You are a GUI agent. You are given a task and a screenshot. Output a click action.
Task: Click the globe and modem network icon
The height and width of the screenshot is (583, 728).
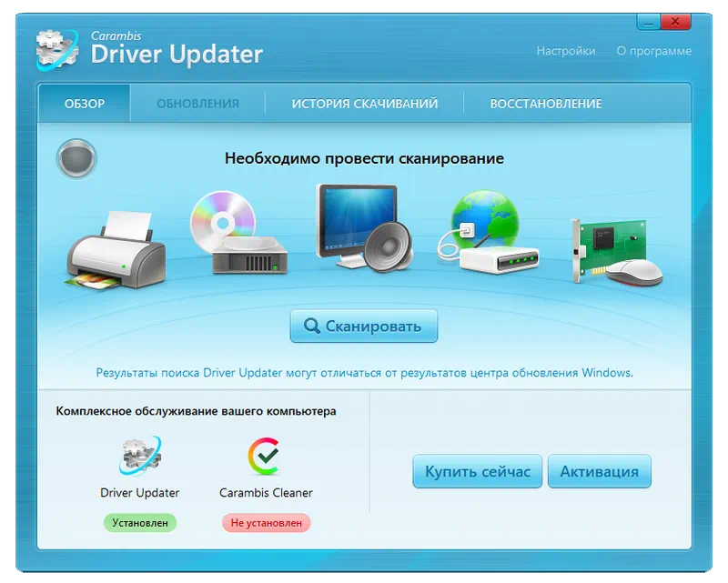tap(488, 231)
